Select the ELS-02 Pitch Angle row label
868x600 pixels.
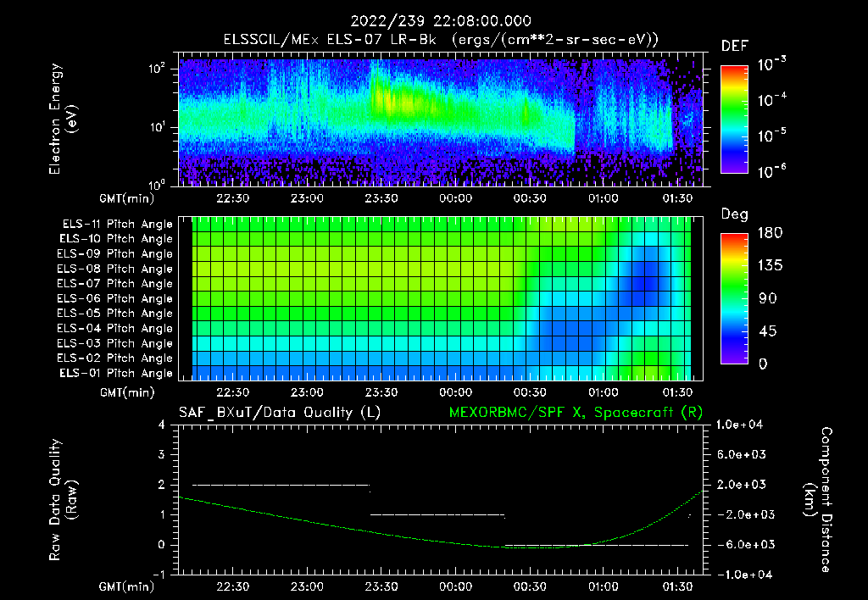(115, 358)
